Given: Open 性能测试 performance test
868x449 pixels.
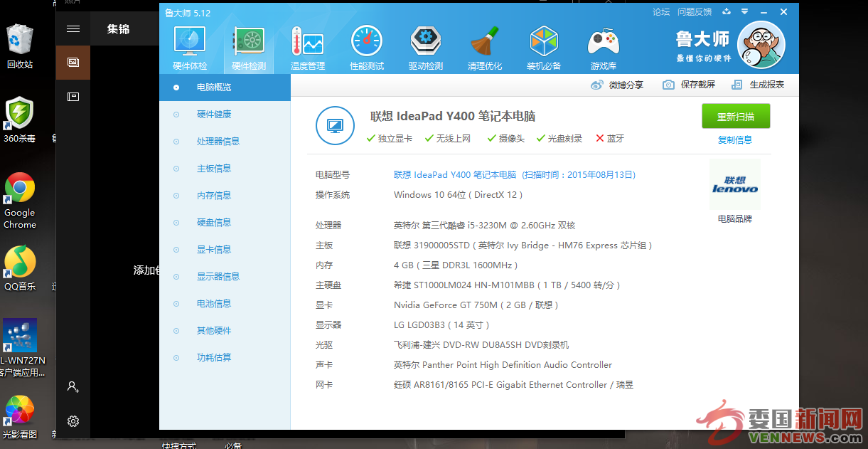Looking at the screenshot, I should 367,48.
